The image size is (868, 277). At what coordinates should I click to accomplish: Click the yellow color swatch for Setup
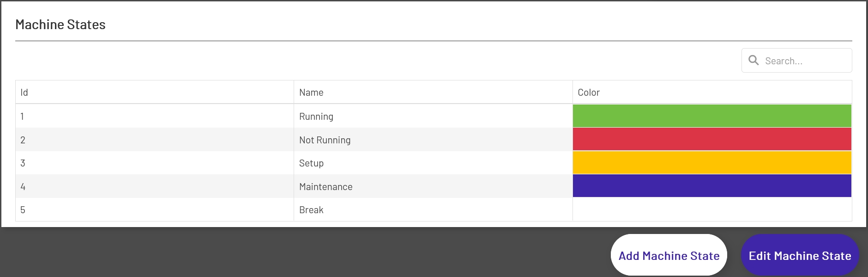[x=712, y=162]
